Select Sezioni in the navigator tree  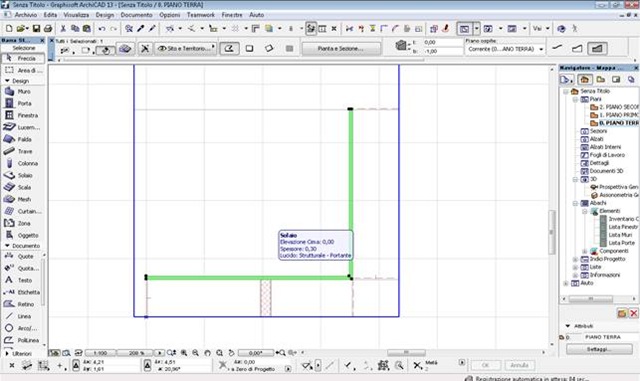pyautogui.click(x=598, y=131)
